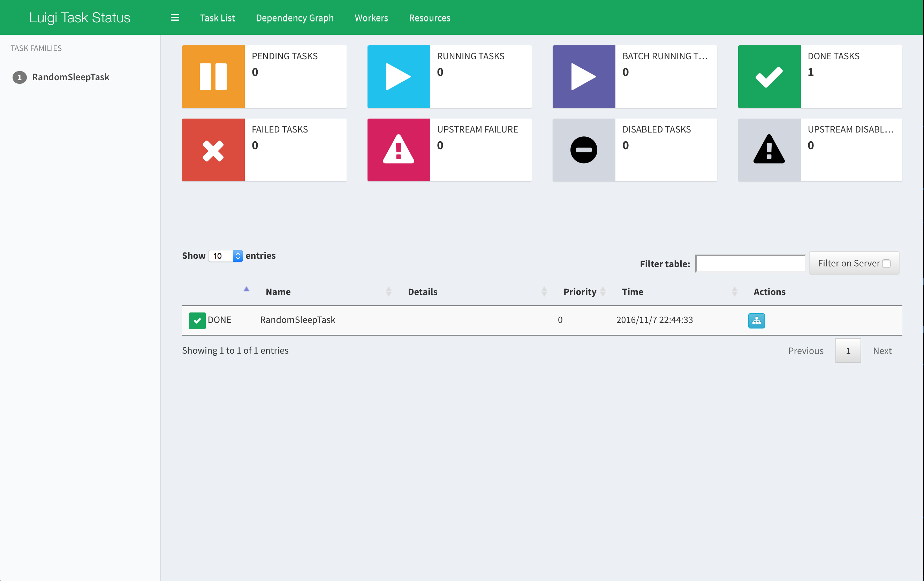Open the Dependency Graph tab

point(295,18)
